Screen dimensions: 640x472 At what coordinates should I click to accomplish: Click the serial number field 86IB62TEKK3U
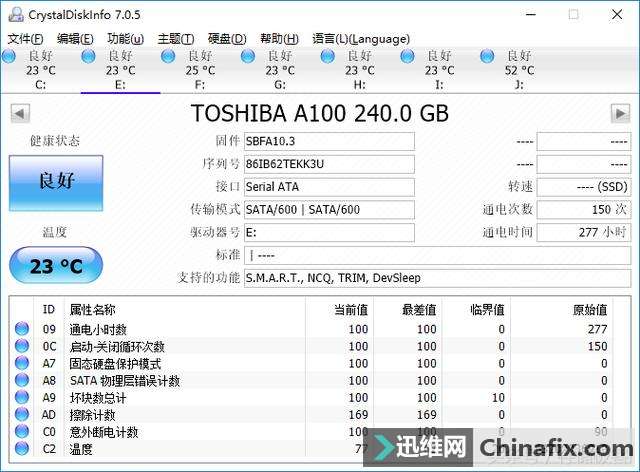point(329,164)
